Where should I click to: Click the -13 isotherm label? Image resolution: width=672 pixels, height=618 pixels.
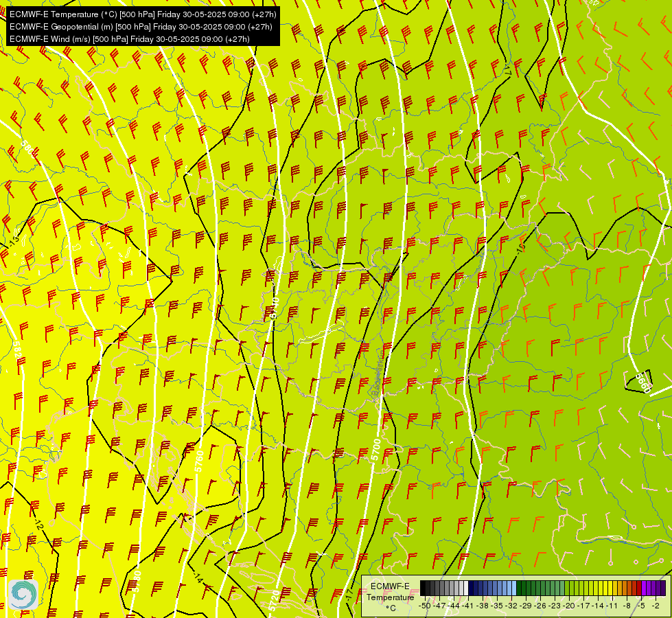[x=14, y=241]
